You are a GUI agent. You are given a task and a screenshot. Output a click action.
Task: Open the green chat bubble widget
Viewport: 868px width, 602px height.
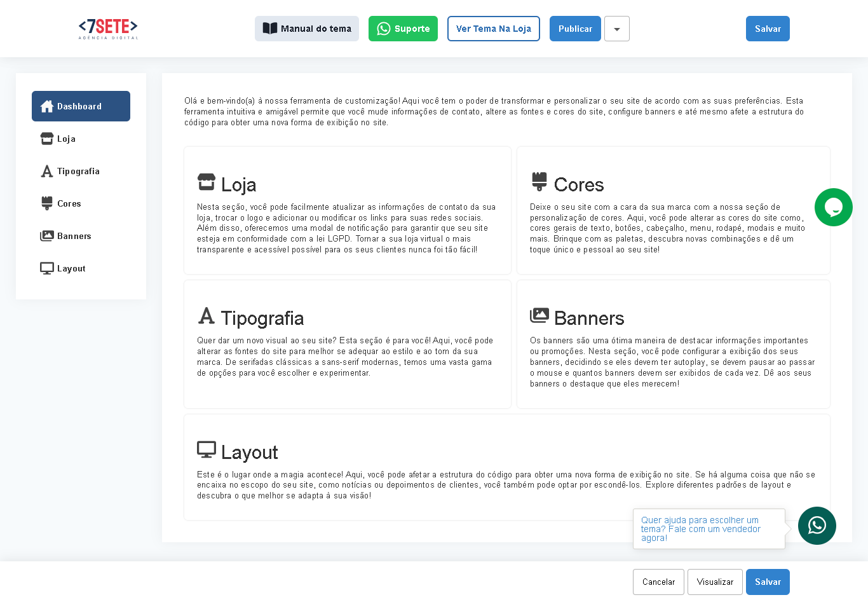[x=833, y=207]
